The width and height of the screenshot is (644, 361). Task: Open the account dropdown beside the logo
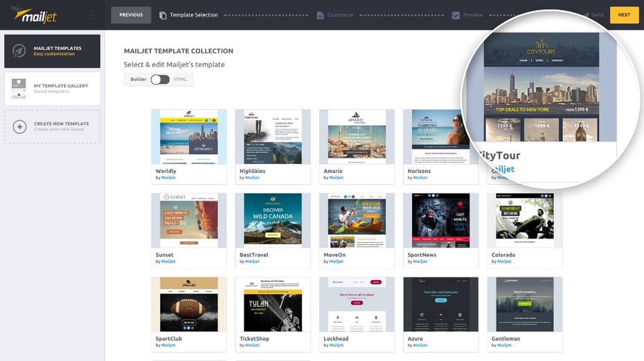coord(91,15)
